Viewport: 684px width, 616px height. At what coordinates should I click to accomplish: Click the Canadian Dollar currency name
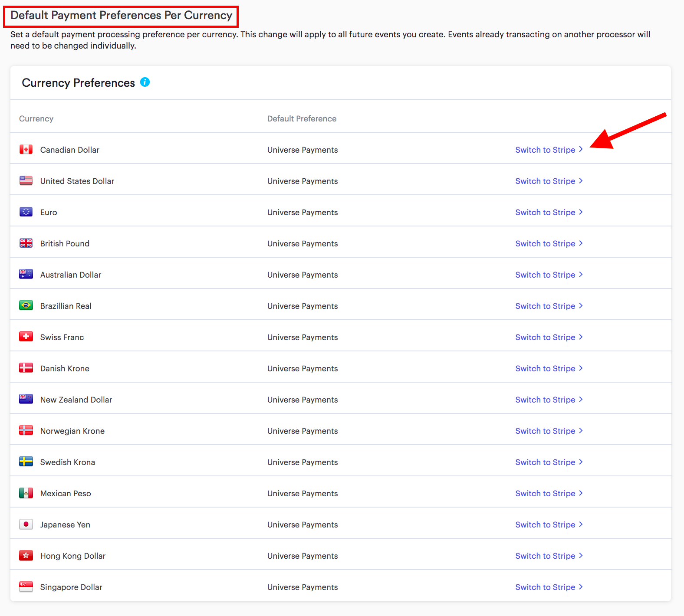pos(70,150)
